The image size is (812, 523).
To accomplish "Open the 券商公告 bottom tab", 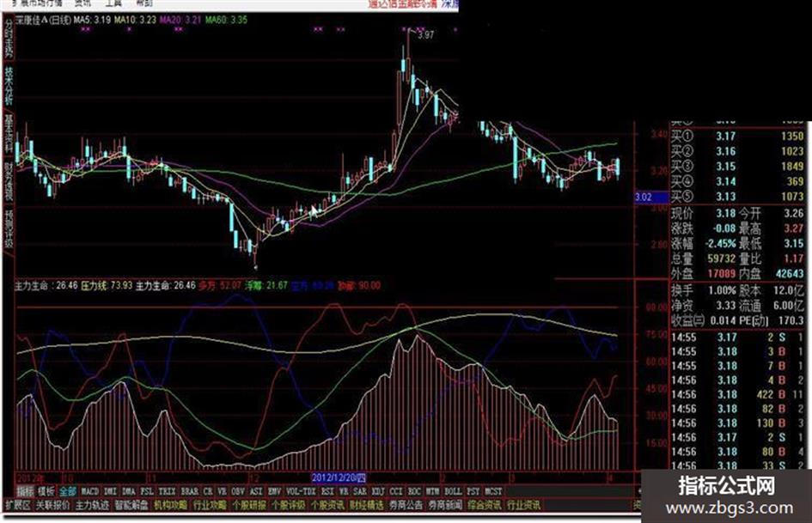I will point(406,505).
